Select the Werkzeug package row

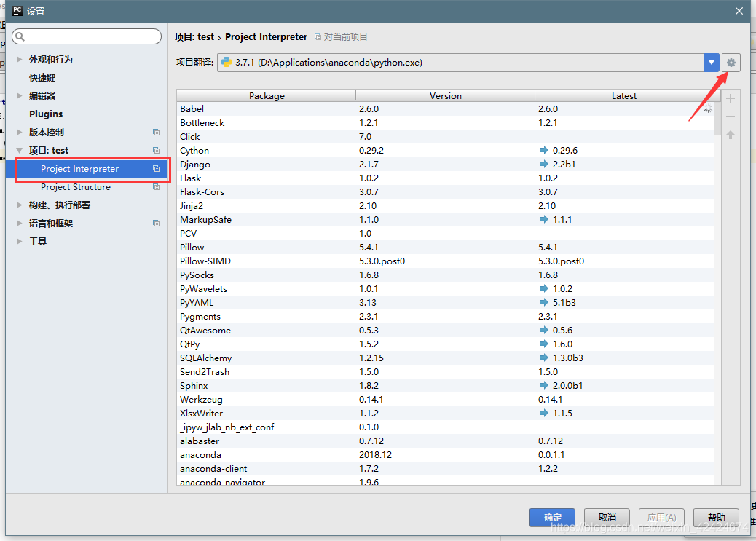click(x=446, y=399)
